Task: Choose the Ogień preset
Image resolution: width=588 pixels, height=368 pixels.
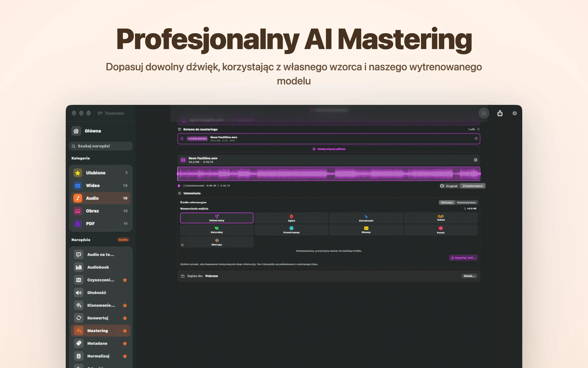Action: pyautogui.click(x=291, y=218)
